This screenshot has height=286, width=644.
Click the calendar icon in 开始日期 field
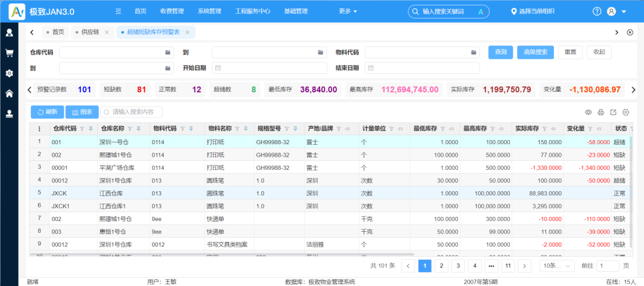(x=218, y=68)
